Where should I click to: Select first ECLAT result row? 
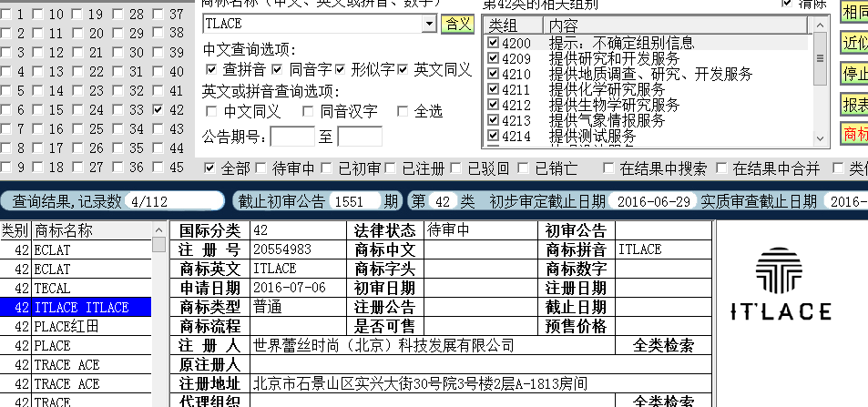click(x=76, y=249)
